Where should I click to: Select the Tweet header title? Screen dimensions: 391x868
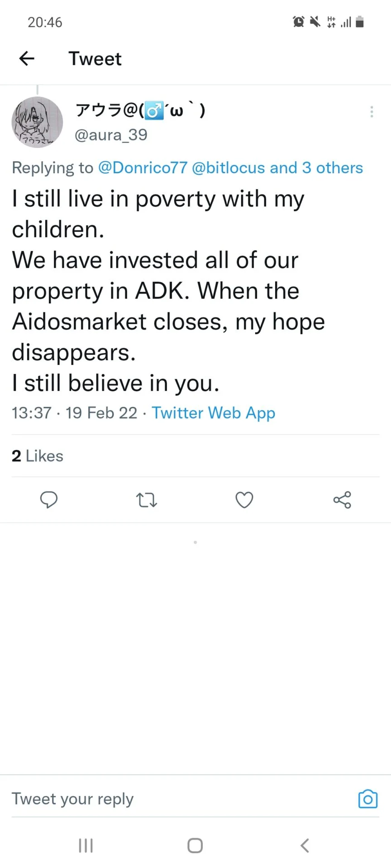pos(95,58)
